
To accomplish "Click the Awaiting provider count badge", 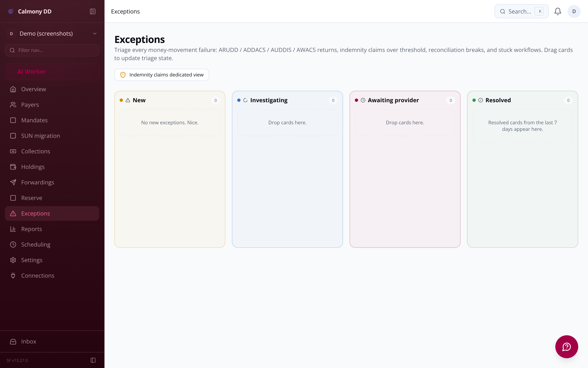I will [451, 101].
